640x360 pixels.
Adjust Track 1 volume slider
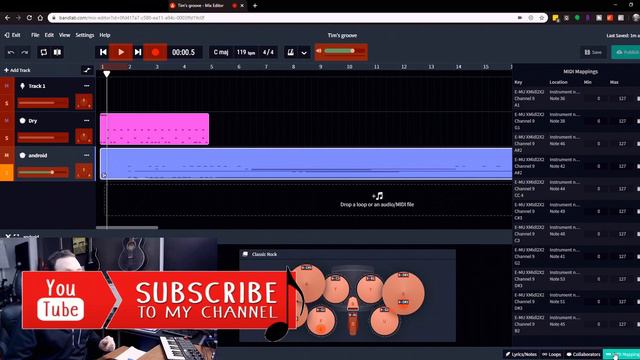click(x=43, y=102)
